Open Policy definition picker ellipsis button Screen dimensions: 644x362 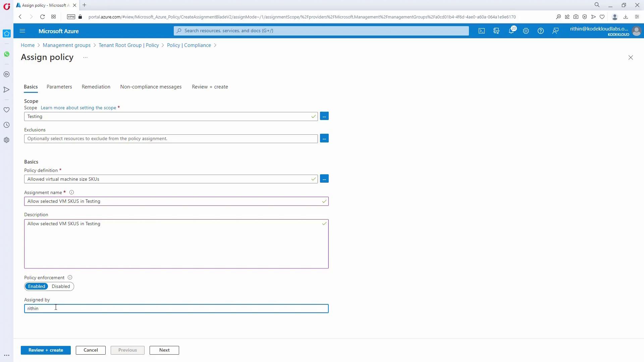tap(324, 179)
